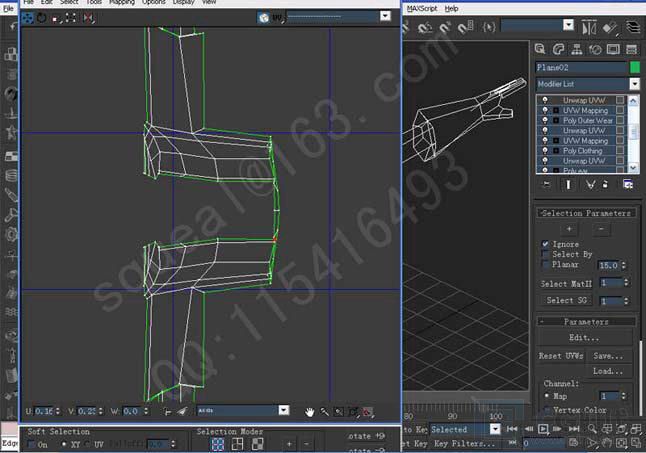The width and height of the screenshot is (646, 453).
Task: Open the Motion command panel tab
Action: click(x=595, y=49)
